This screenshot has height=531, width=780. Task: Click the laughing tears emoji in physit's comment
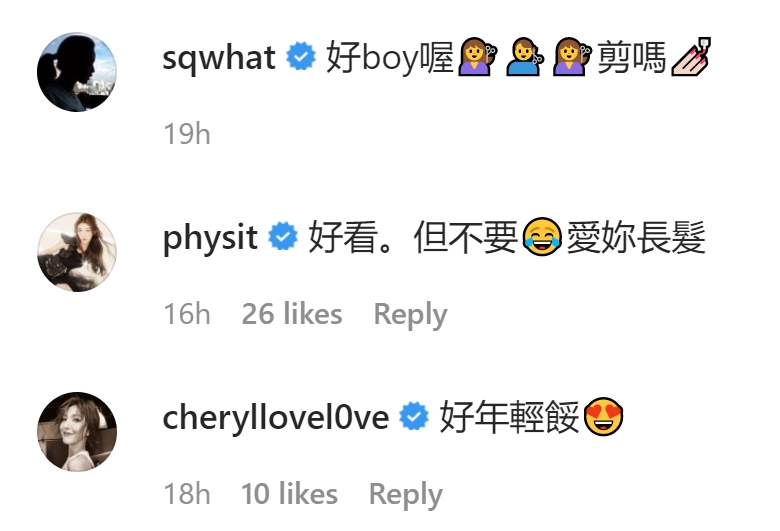[x=542, y=236]
